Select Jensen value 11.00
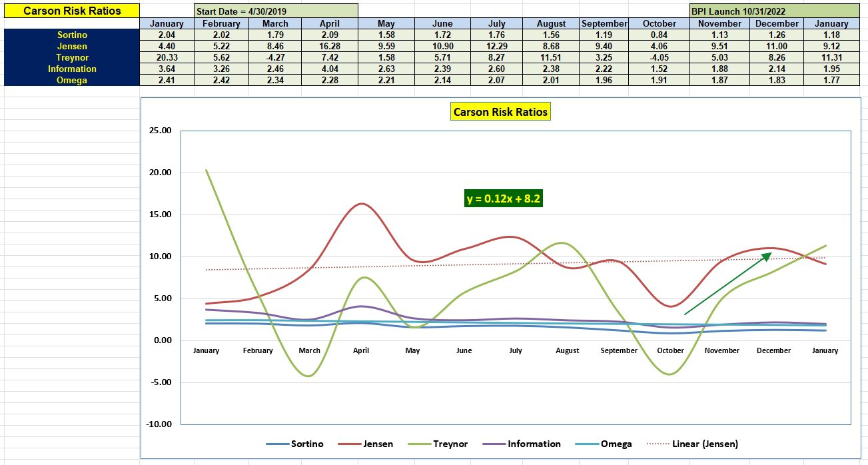This screenshot has height=465, width=868. [x=777, y=46]
